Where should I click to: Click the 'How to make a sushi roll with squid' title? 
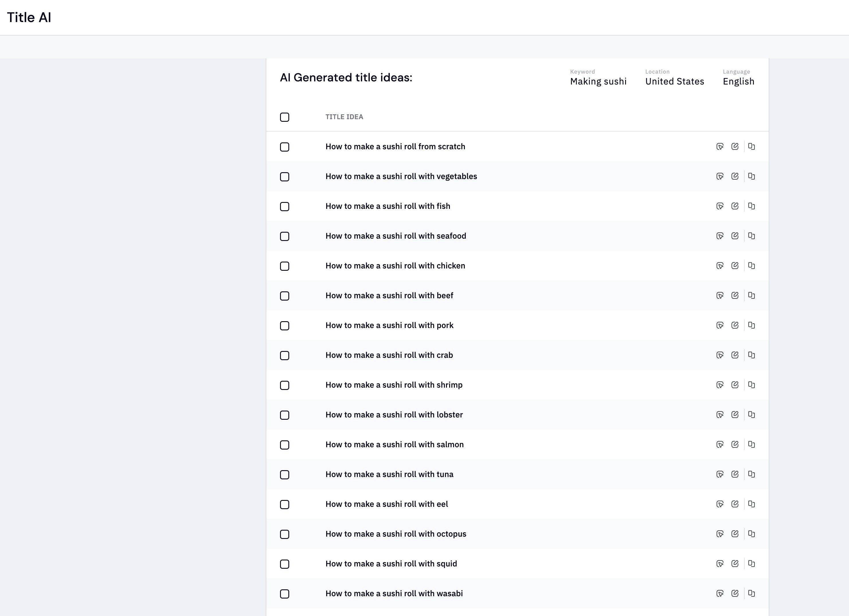click(x=391, y=564)
